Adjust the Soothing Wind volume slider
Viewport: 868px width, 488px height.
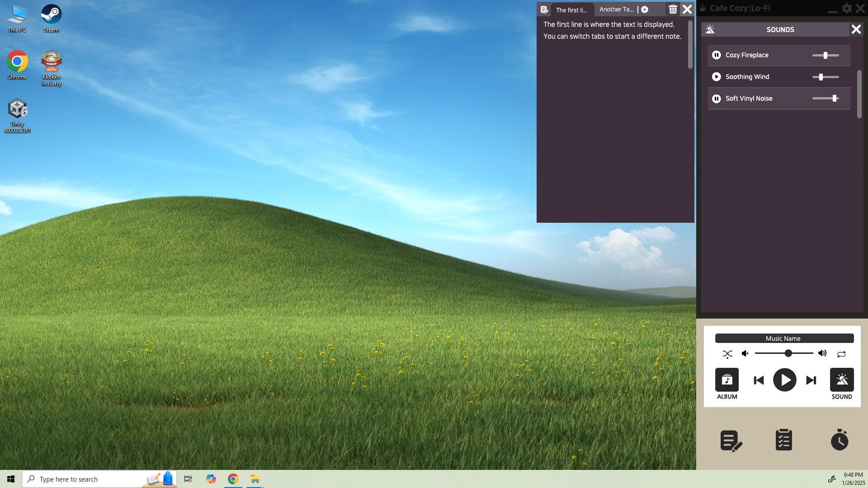point(826,77)
